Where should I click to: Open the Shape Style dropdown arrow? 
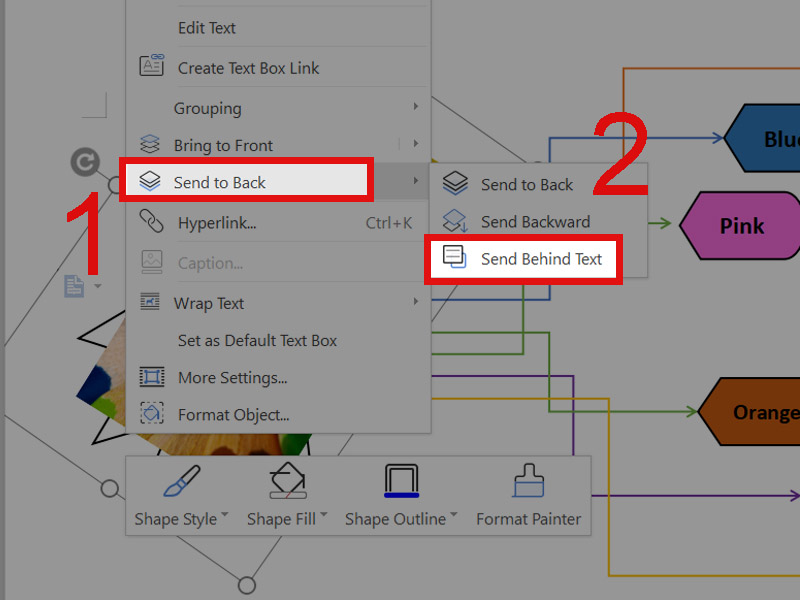pos(225,517)
